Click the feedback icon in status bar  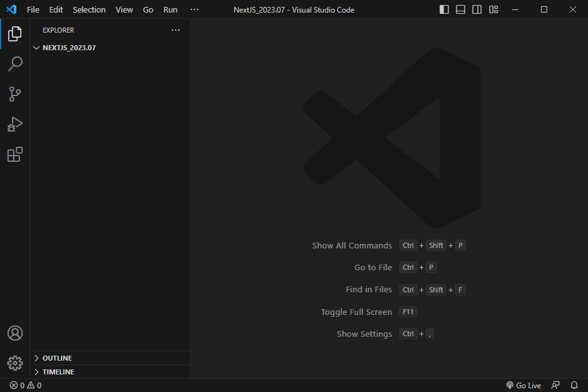click(x=555, y=385)
